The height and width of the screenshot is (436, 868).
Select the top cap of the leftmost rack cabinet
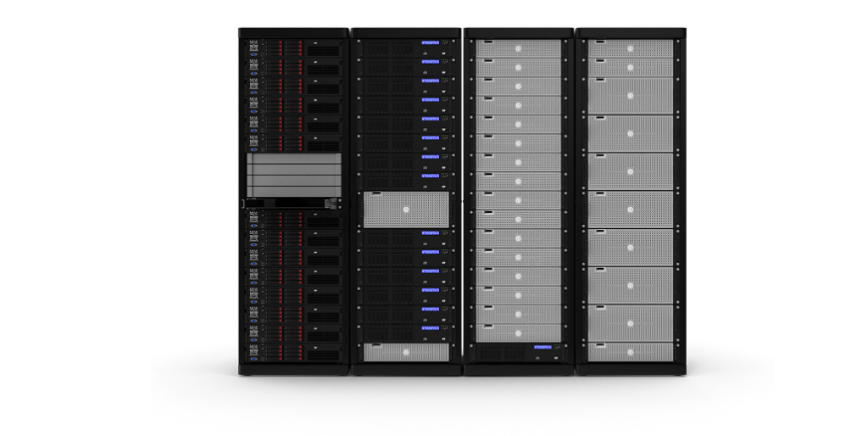(x=293, y=32)
